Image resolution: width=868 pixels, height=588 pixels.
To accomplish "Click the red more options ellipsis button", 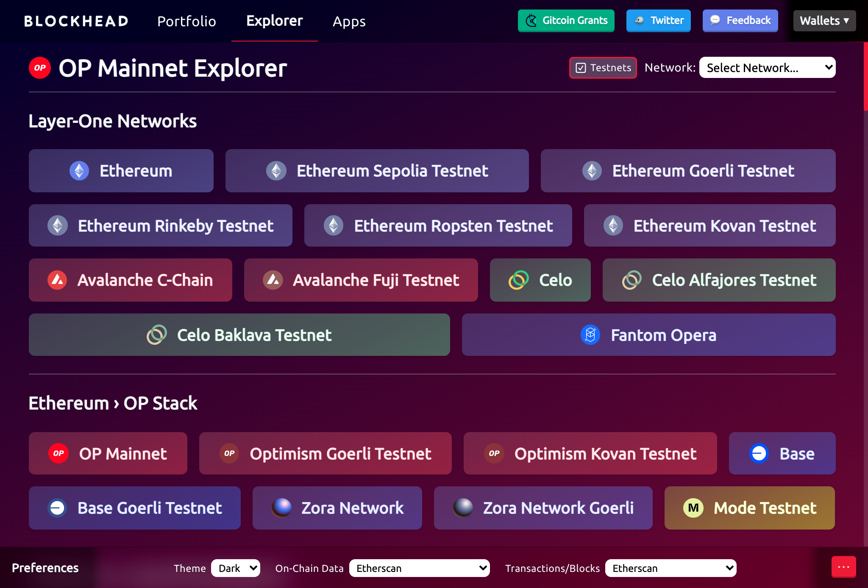I will coord(843,567).
